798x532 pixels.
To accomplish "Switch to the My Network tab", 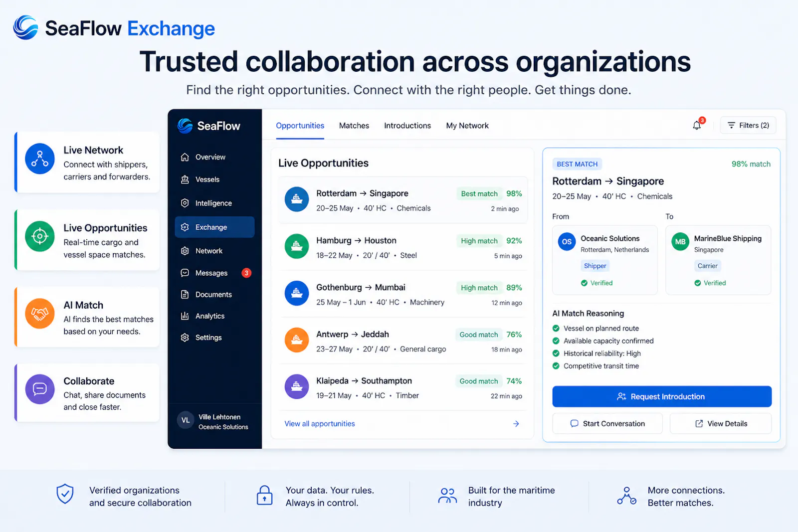I will 467,126.
